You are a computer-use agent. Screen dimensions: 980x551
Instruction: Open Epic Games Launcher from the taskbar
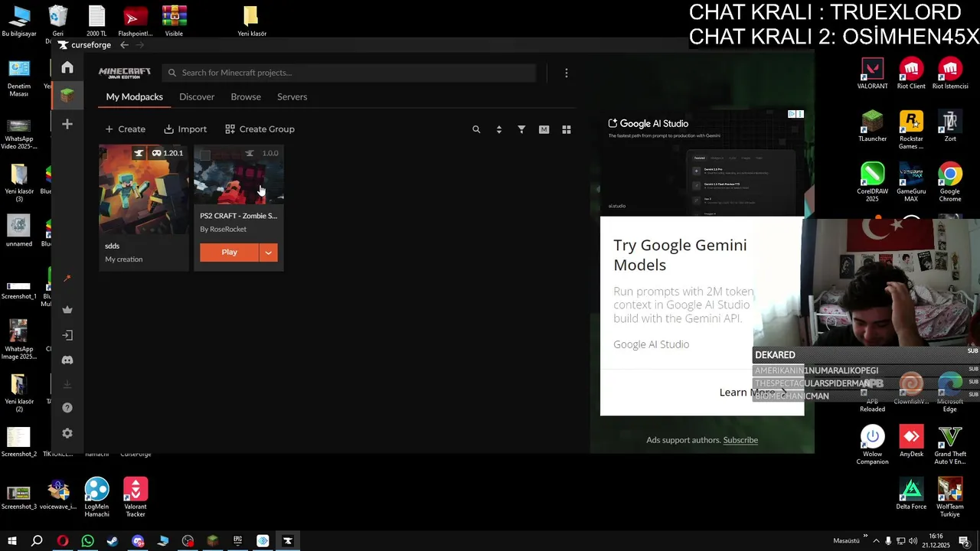click(238, 541)
